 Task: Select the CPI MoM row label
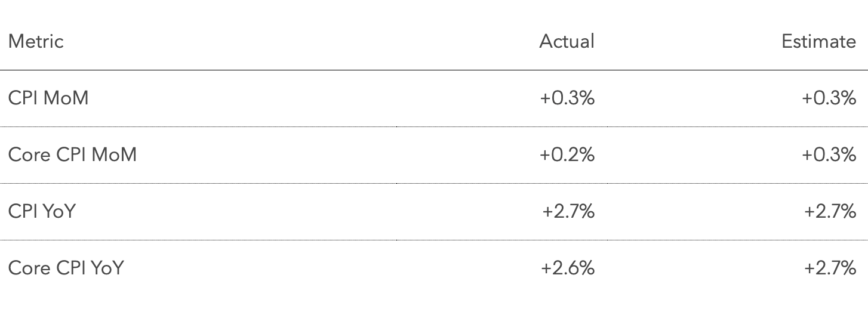pos(48,98)
